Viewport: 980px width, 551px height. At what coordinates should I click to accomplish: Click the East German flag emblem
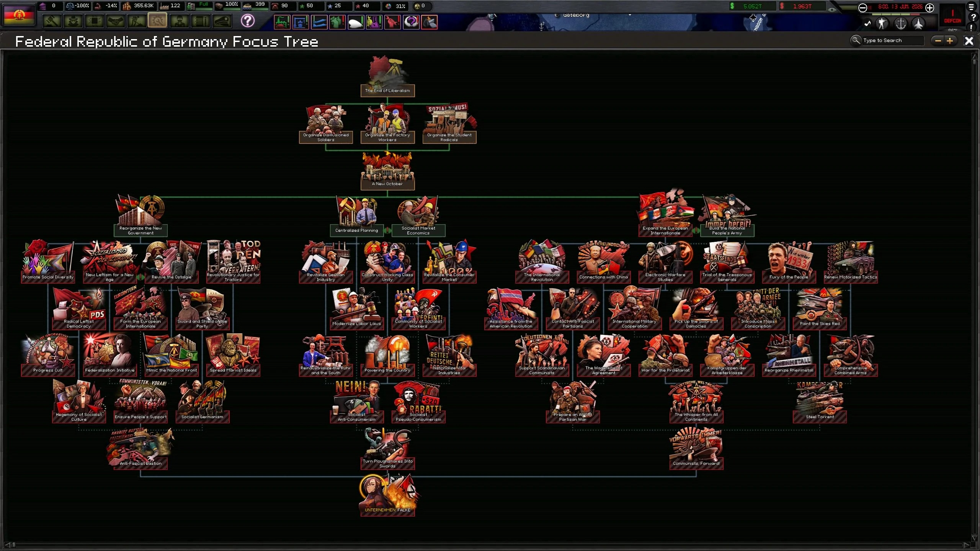pos(19,15)
